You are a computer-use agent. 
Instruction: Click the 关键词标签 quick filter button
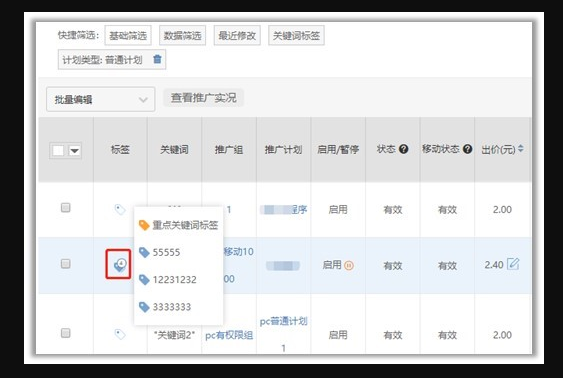pos(296,36)
